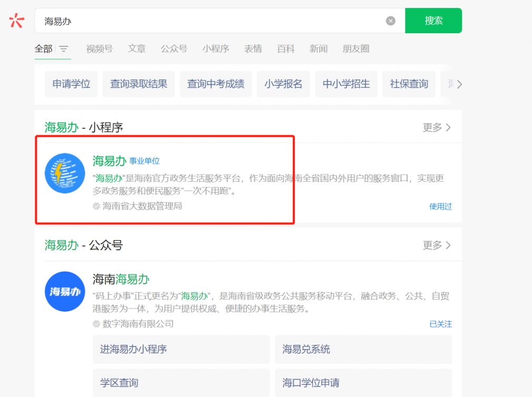Switch to the 公众号 tab
This screenshot has height=397, width=532.
174,49
